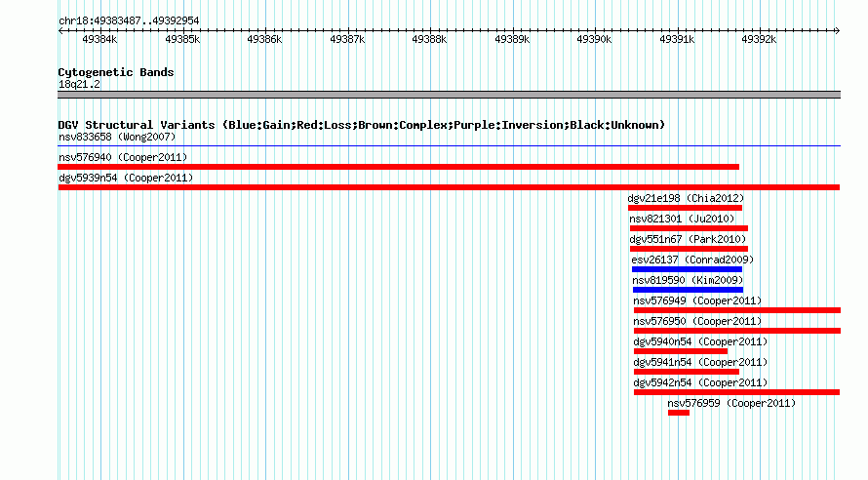Click the esv26137 (Conrad2009) label

pyautogui.click(x=692, y=260)
